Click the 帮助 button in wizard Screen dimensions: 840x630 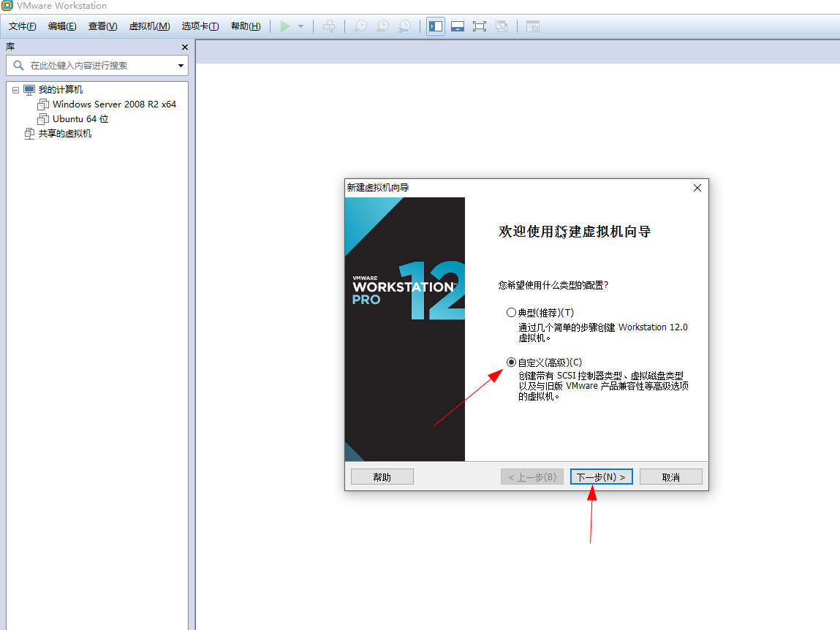(x=382, y=477)
